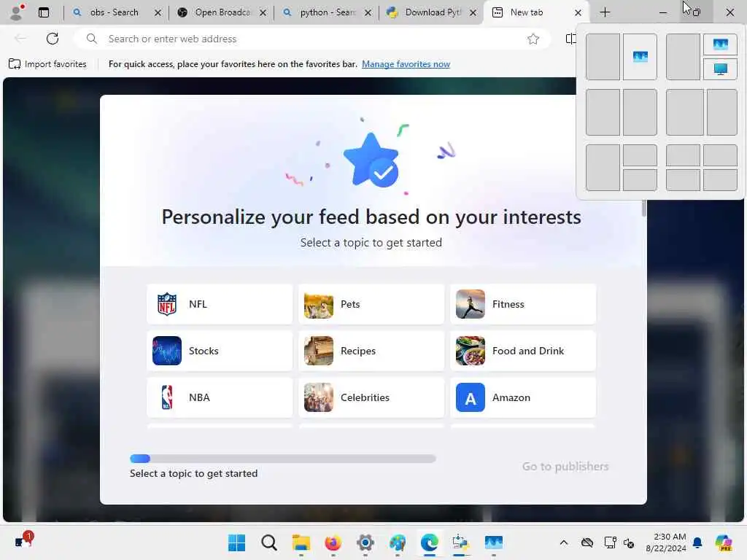Screen dimensions: 747x560
Task: Open the Edge profile icon
Action: [16, 12]
